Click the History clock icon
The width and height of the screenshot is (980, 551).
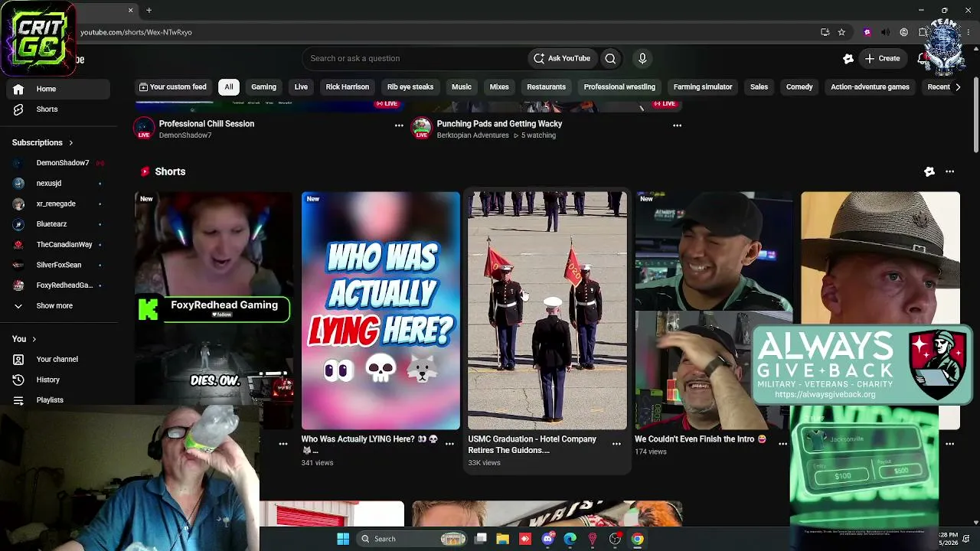pyautogui.click(x=18, y=380)
